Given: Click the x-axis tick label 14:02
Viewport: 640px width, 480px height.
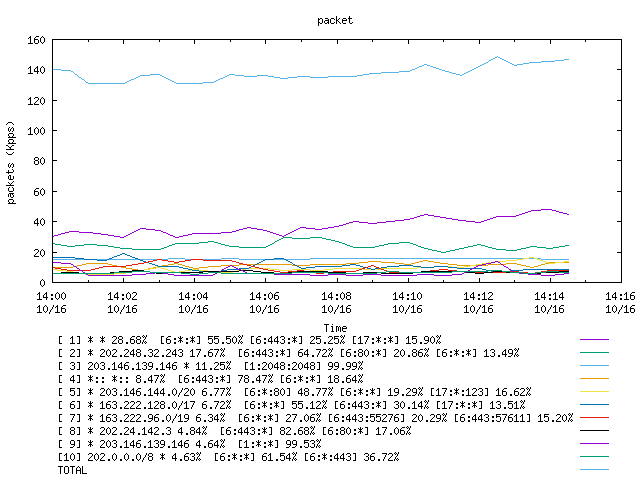Looking at the screenshot, I should [x=122, y=296].
